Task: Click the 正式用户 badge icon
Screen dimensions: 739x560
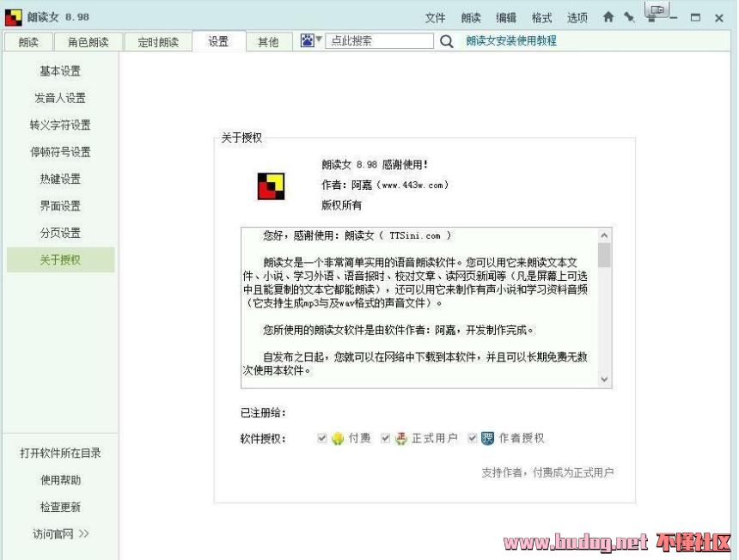Action: pos(401,439)
